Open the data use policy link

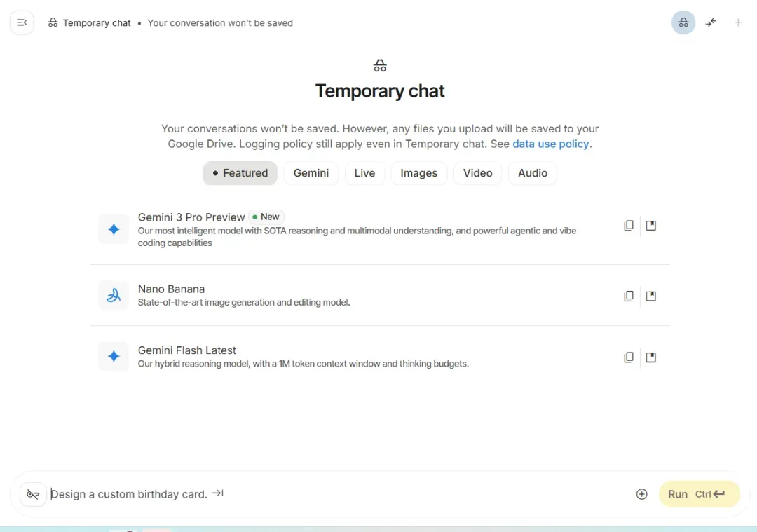[x=550, y=144]
